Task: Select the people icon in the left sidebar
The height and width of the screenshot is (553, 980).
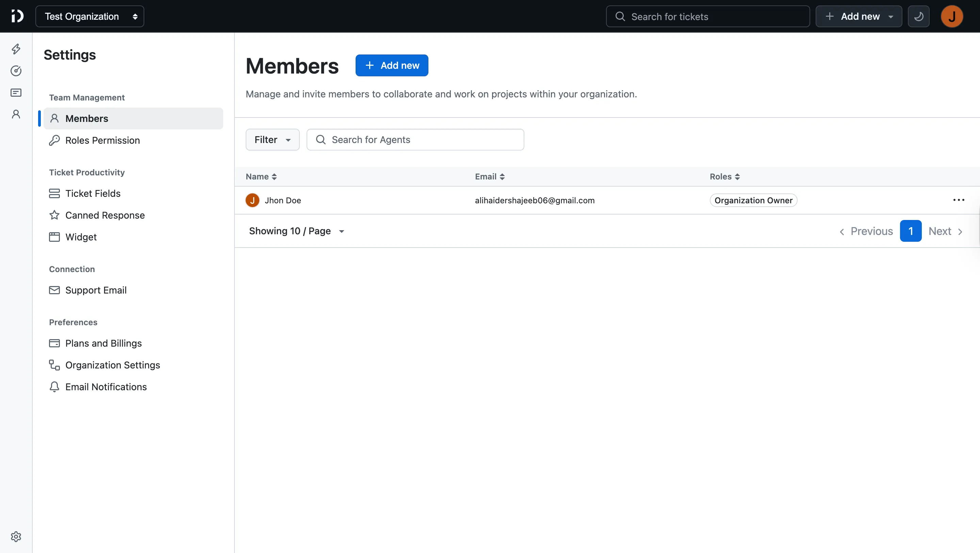Action: pos(16,114)
